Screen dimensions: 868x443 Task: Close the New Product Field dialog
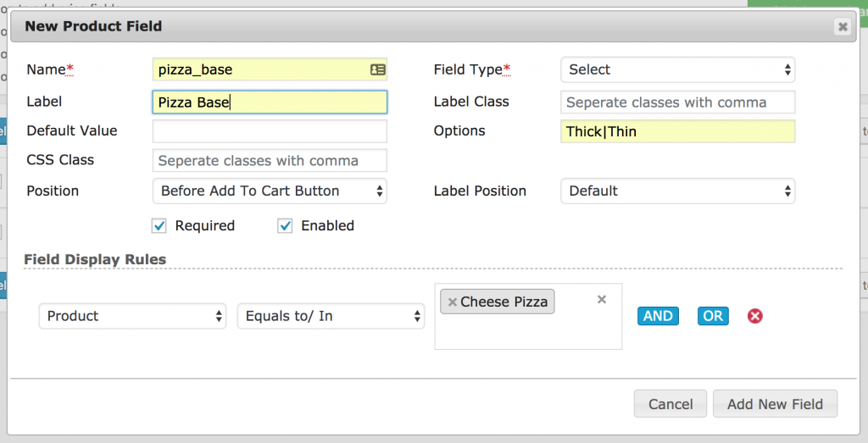coord(843,26)
